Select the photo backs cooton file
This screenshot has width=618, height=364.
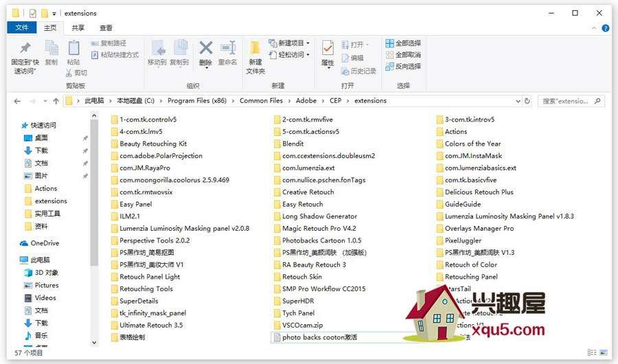click(316, 337)
